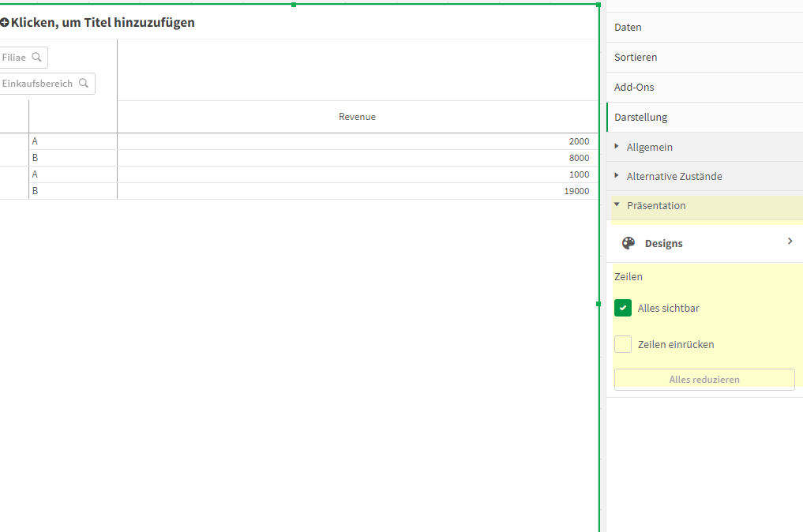
Task: Click the search icon in the Einkaufsbereich field
Action: 84,83
